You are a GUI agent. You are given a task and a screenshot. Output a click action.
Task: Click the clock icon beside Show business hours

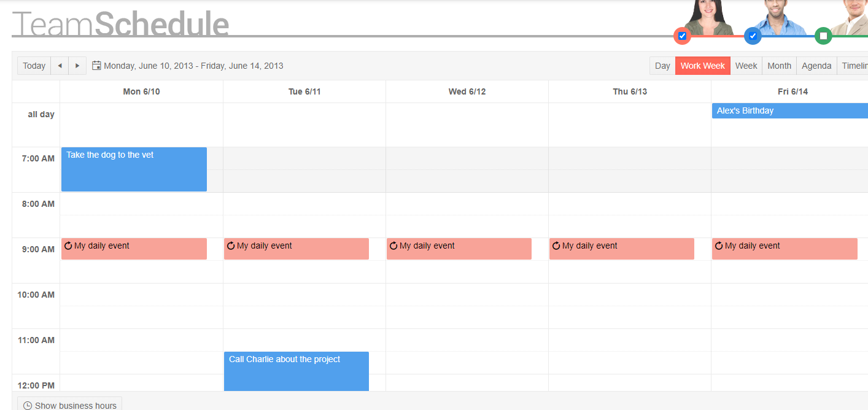coord(28,406)
